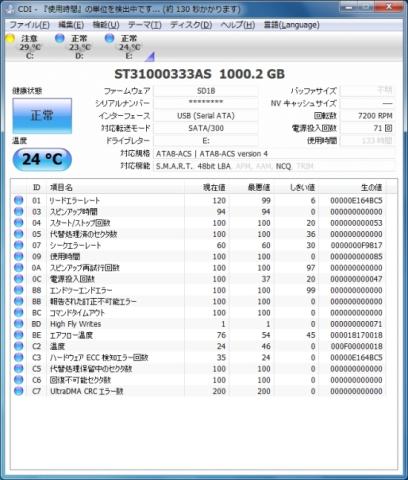The image size is (408, 480).
Task: Open the 機能(U) menu
Action: pos(106,25)
